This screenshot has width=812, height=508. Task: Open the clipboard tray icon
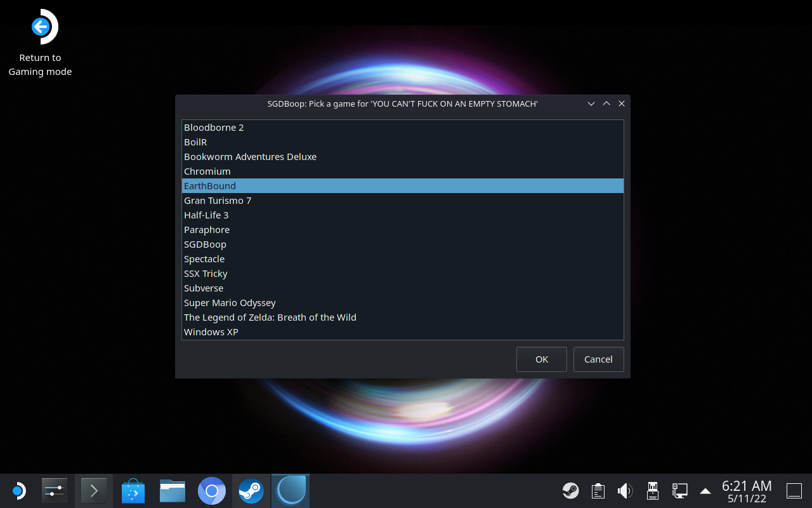coord(598,491)
